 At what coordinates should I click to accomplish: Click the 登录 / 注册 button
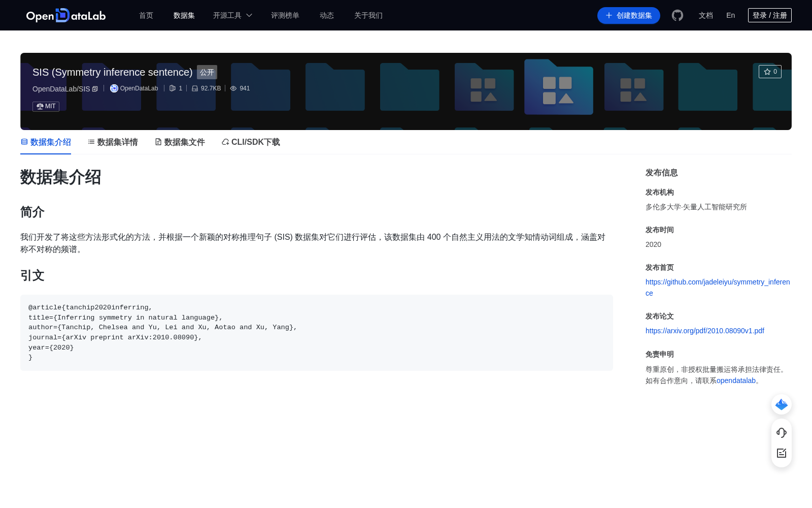[770, 15]
